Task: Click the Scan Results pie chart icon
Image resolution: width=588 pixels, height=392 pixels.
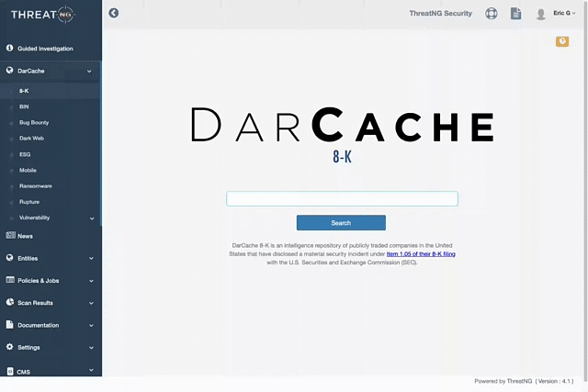Action: pos(10,302)
